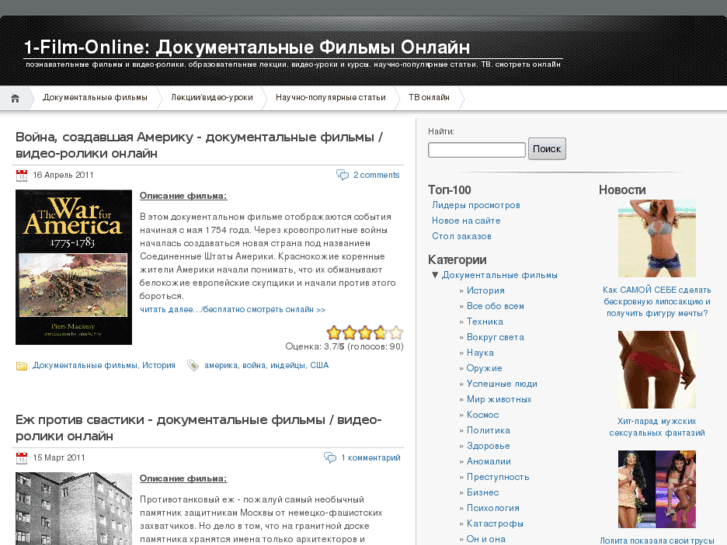
Task: Select the Вокруг света category
Action: point(495,337)
